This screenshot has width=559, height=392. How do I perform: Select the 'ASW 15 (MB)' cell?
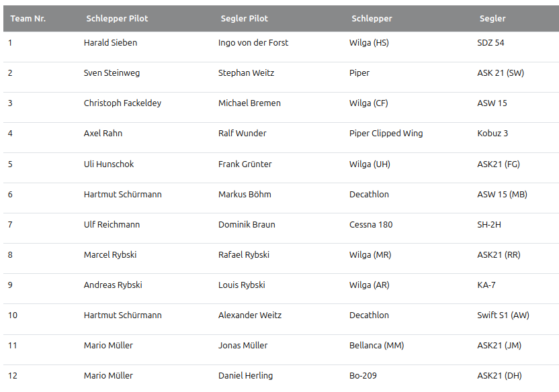click(502, 195)
